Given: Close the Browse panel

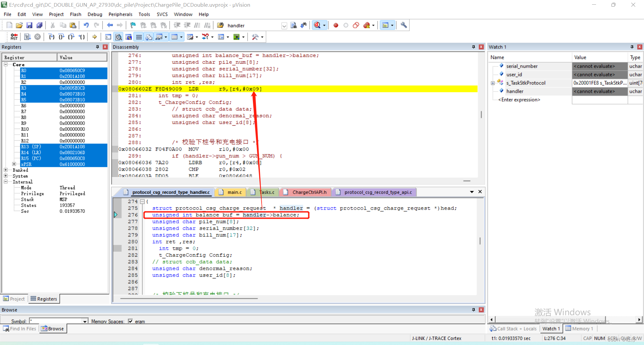Looking at the screenshot, I should pos(481,310).
